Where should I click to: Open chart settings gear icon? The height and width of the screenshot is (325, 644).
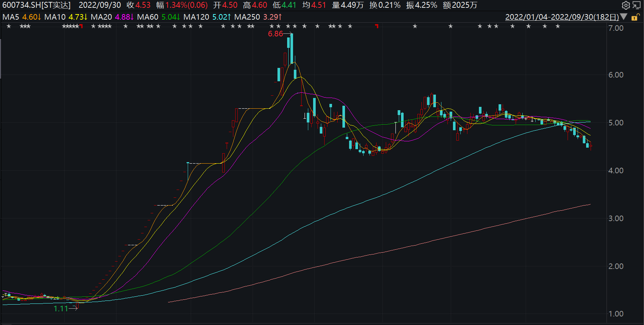click(626, 5)
